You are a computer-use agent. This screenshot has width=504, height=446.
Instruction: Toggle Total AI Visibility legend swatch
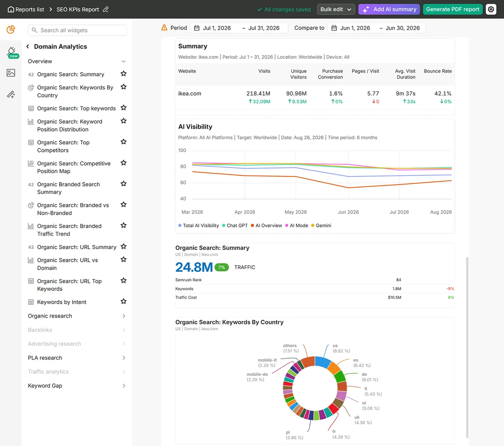click(180, 225)
